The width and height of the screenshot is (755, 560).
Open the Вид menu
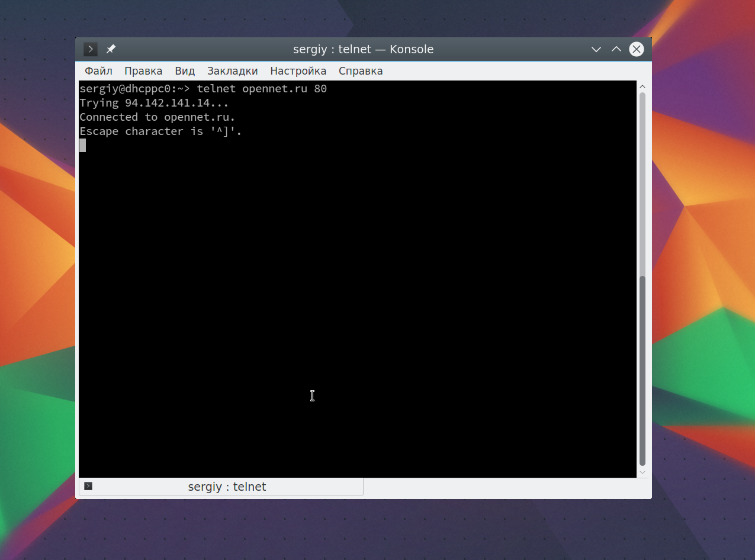click(185, 71)
